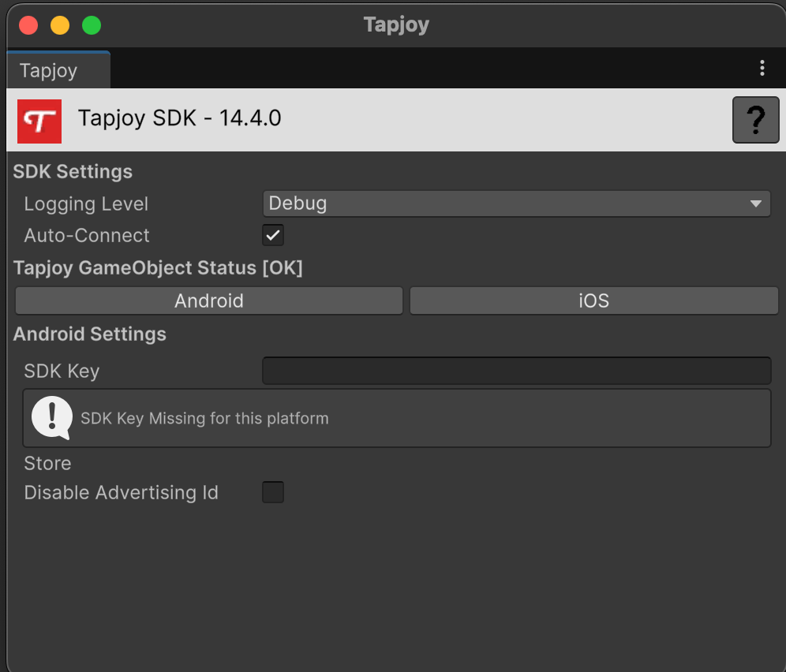Viewport: 786px width, 672px height.
Task: Open the Debug logging level dropdown
Action: point(516,203)
